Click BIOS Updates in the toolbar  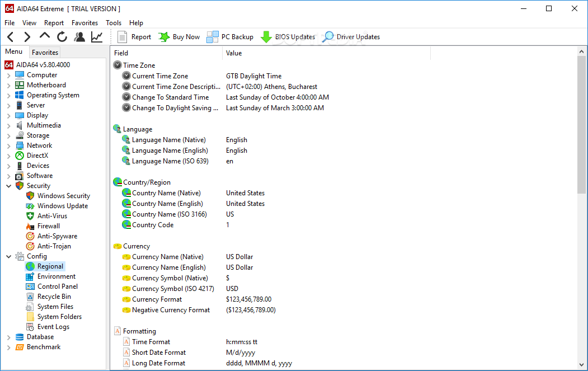(288, 37)
